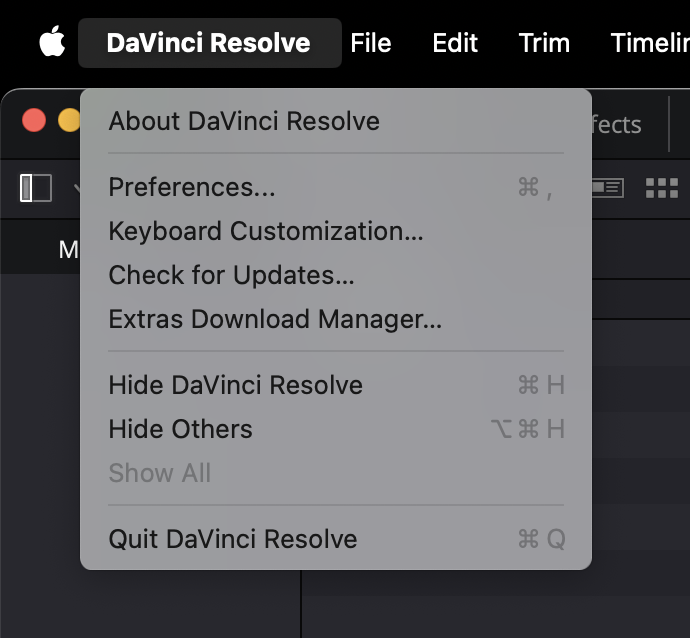Image resolution: width=690 pixels, height=638 pixels.
Task: Quit DaVinci Resolve from the menu
Action: (232, 539)
